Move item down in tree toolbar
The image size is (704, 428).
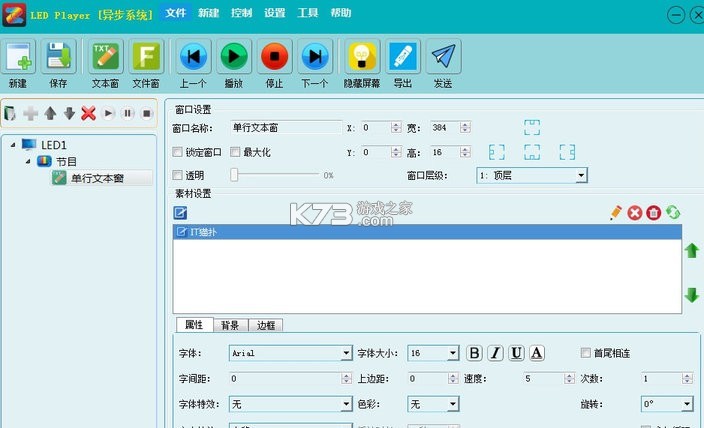coord(69,113)
